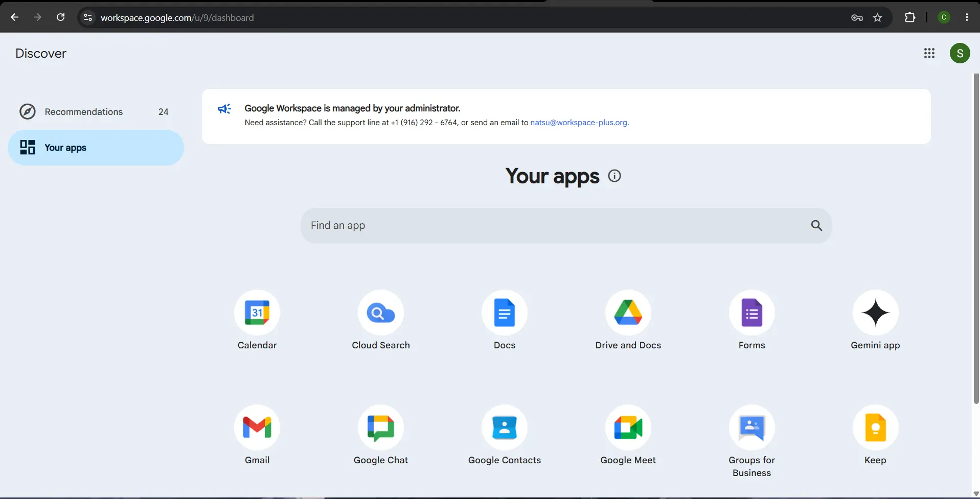Launch the Gemini app icon
Viewport: 980px width, 499px height.
876,313
